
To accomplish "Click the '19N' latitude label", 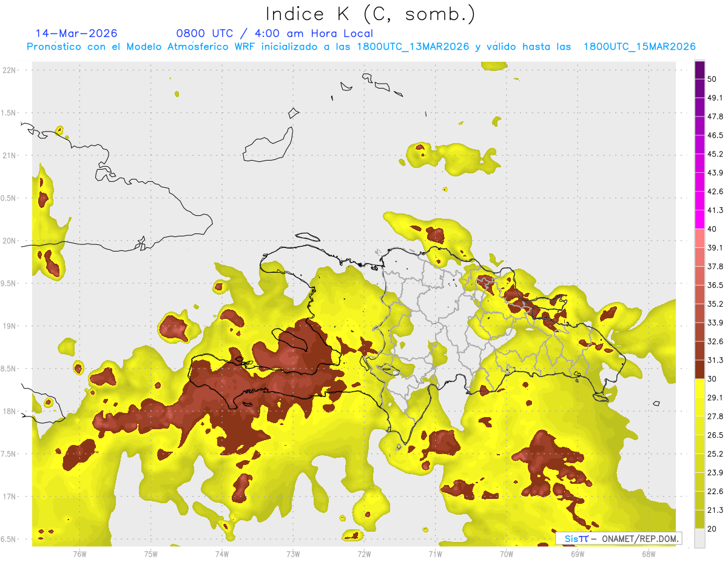I will pos(9,326).
